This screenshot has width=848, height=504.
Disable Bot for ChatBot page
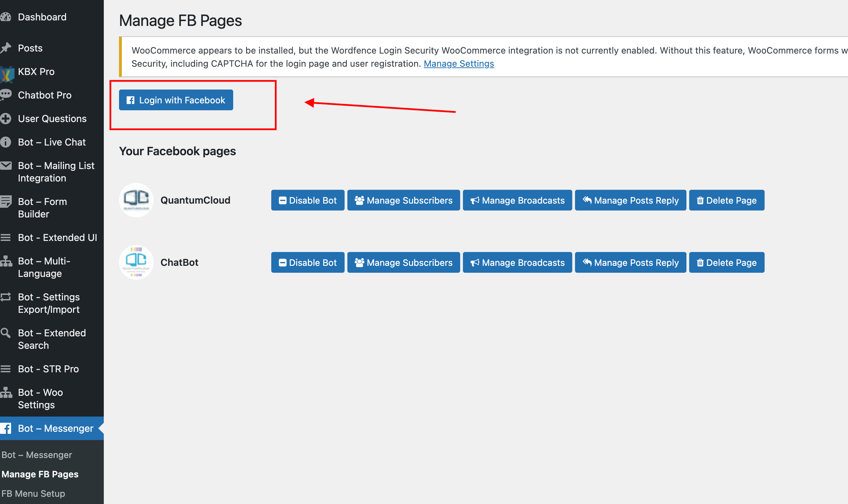coord(308,262)
